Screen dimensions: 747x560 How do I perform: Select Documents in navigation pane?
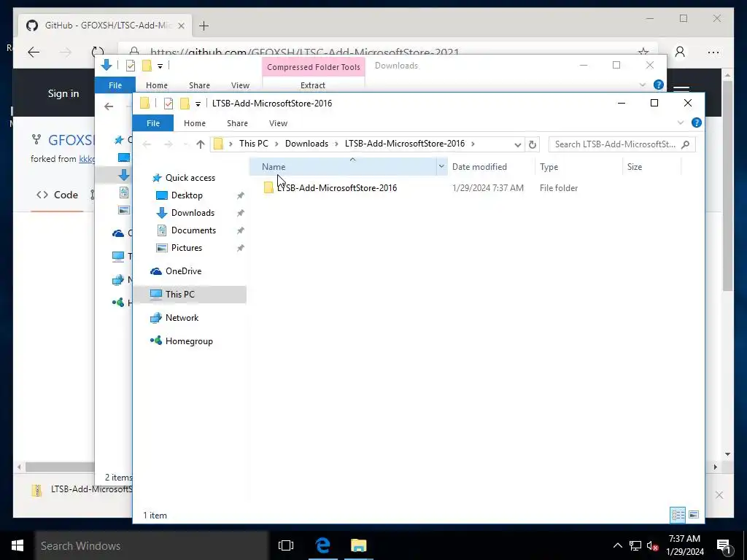tap(193, 230)
